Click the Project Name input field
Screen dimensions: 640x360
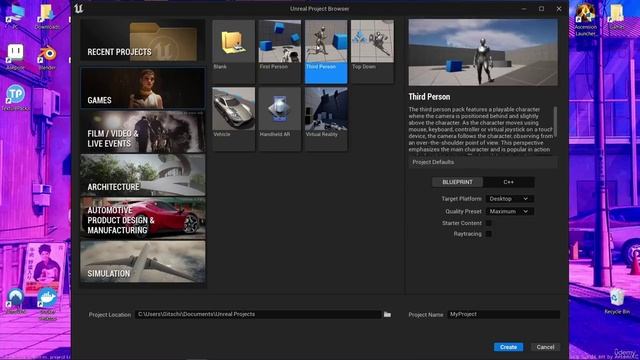point(503,314)
